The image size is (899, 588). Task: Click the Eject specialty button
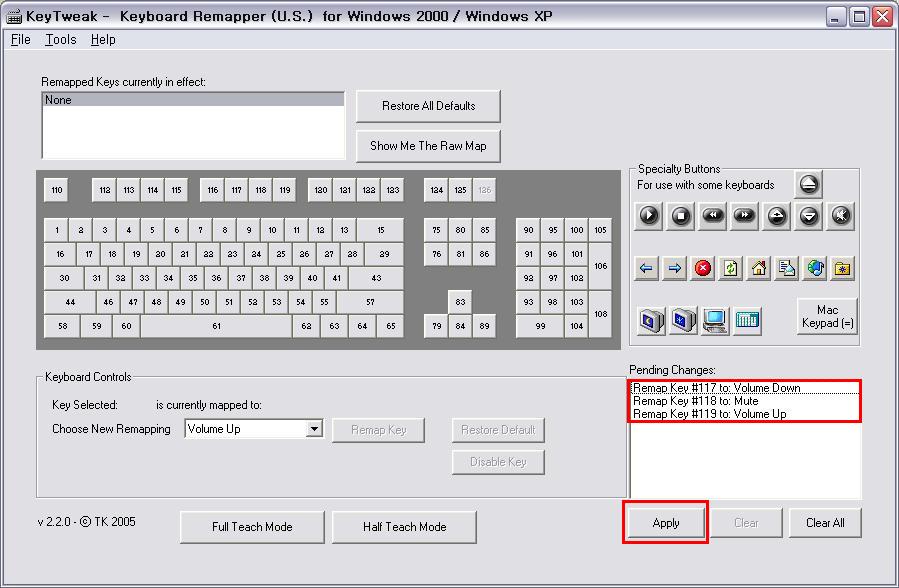pos(808,185)
